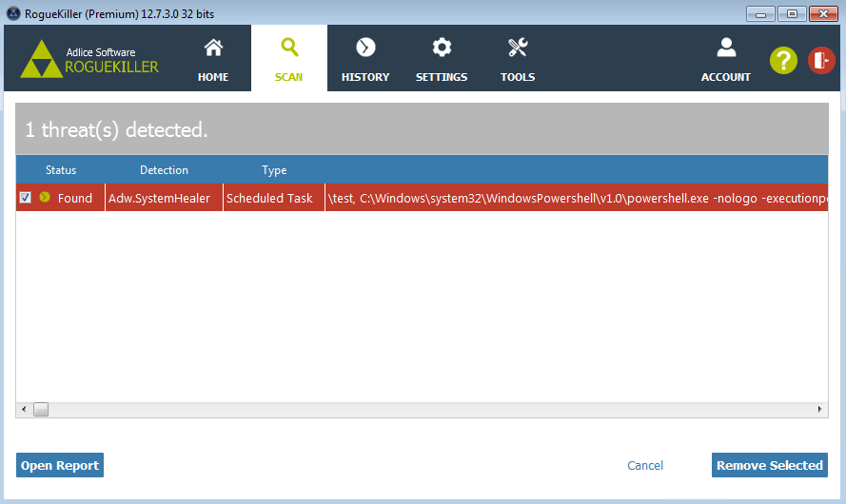The height and width of the screenshot is (504, 846).
Task: Sort by the Status column header
Action: pos(61,170)
